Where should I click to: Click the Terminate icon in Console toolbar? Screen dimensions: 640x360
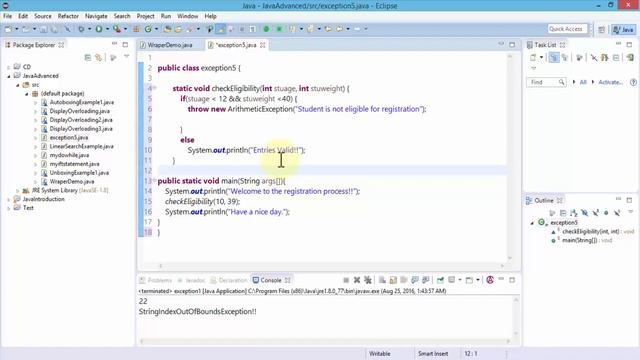click(x=346, y=280)
